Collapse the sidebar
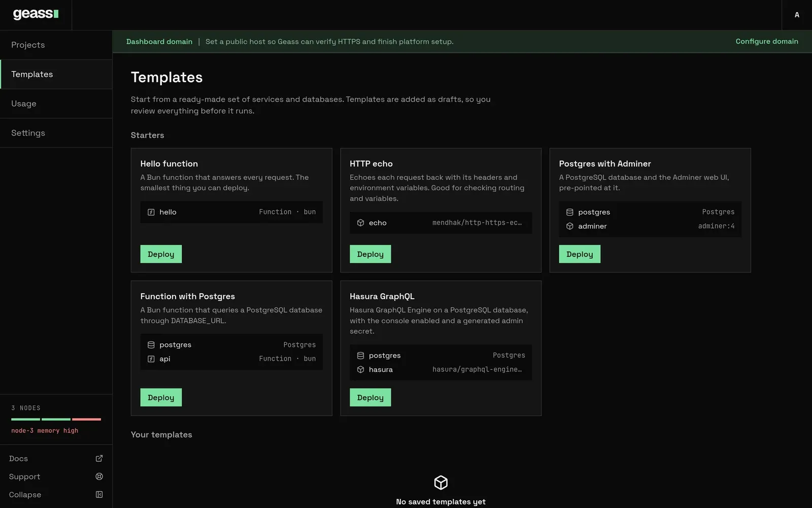 coord(56,495)
